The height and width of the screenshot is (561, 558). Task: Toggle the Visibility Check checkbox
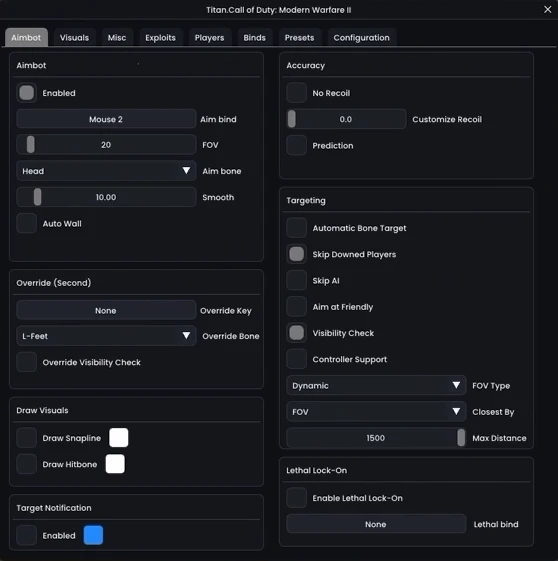[x=296, y=333]
